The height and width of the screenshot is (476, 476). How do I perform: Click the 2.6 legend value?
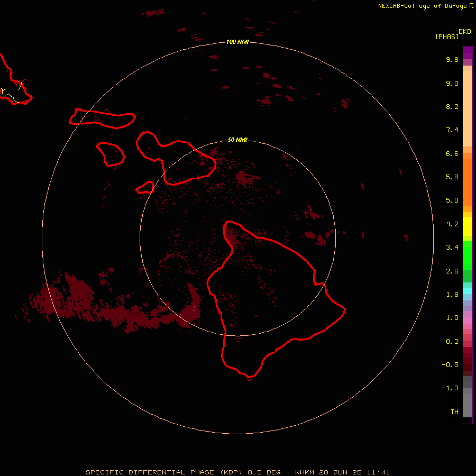[x=452, y=271]
